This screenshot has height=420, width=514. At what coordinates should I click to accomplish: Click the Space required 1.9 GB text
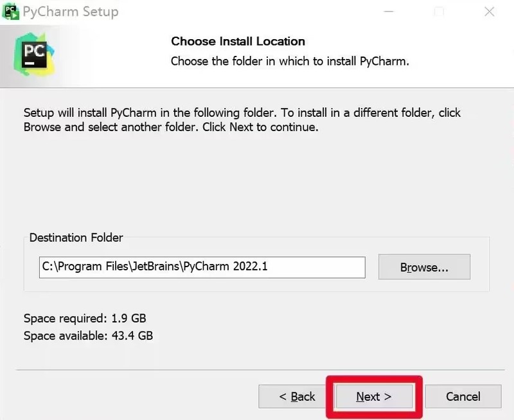tap(85, 318)
